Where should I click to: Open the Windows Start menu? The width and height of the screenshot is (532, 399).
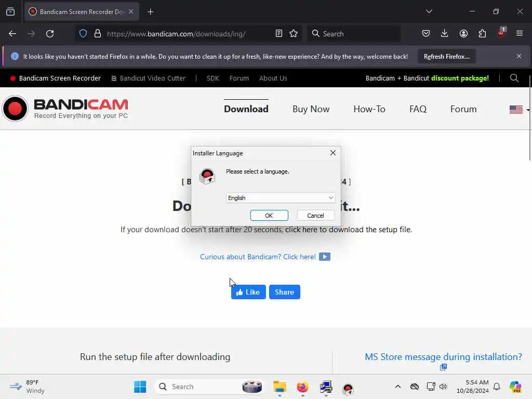(140, 387)
